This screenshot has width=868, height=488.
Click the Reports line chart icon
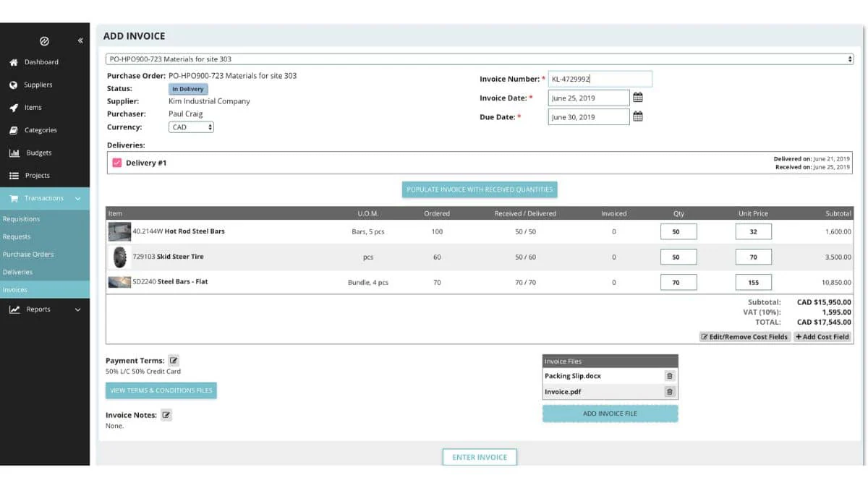point(14,309)
